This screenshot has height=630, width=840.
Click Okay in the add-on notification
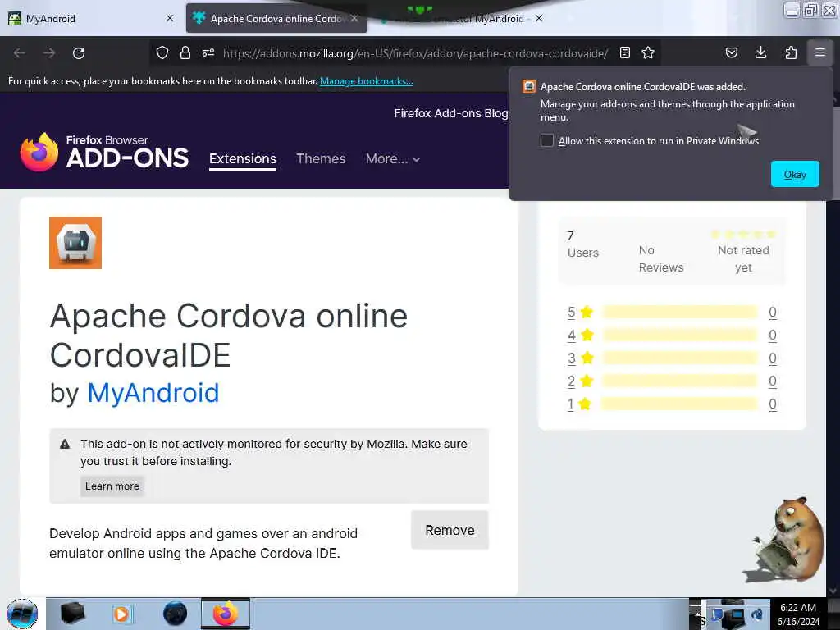(795, 174)
